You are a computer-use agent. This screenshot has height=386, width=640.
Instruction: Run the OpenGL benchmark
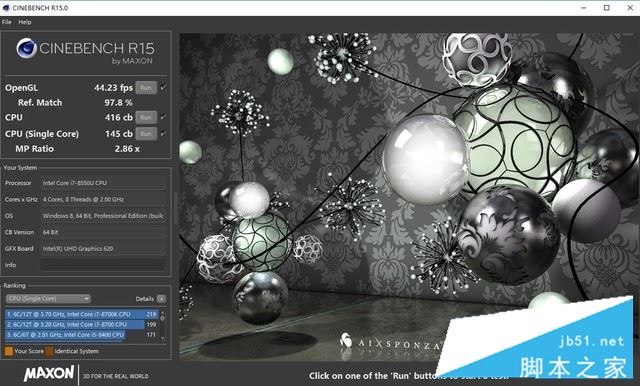(146, 88)
